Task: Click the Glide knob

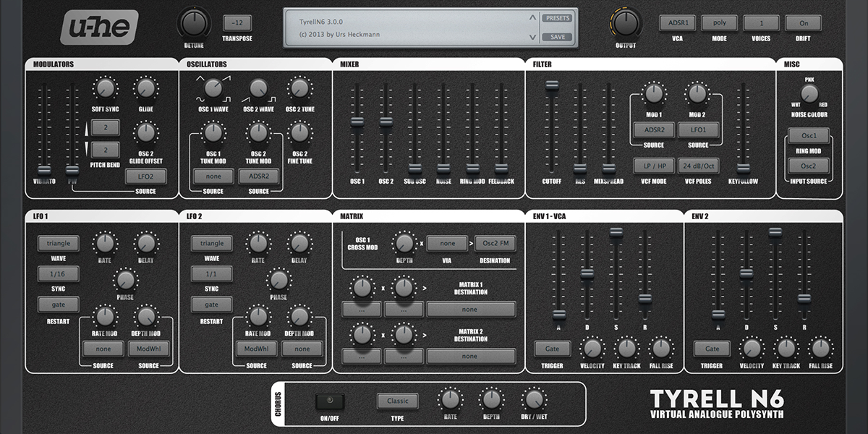Action: click(x=146, y=89)
